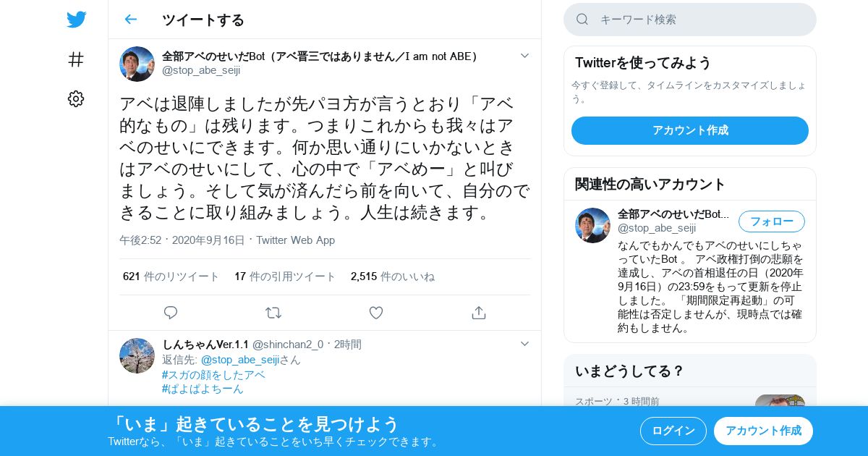
Task: Click bottom banner アカウント作成 button
Action: tap(763, 431)
